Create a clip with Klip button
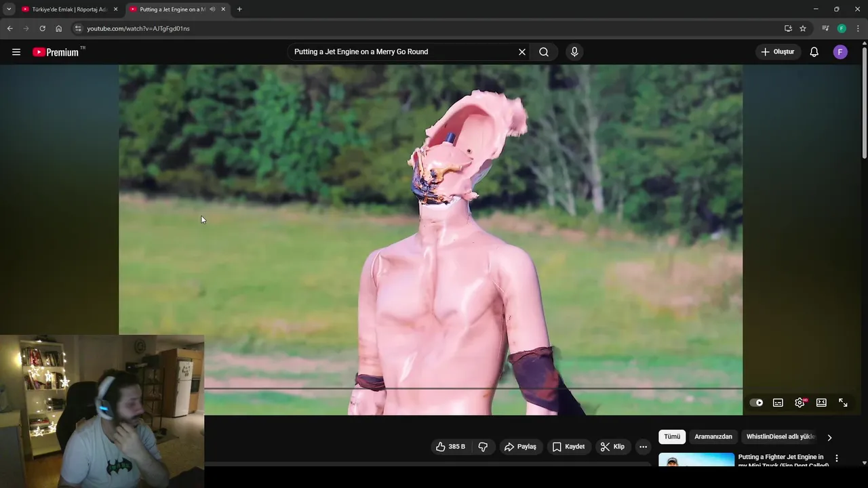868x488 pixels. coord(612,447)
